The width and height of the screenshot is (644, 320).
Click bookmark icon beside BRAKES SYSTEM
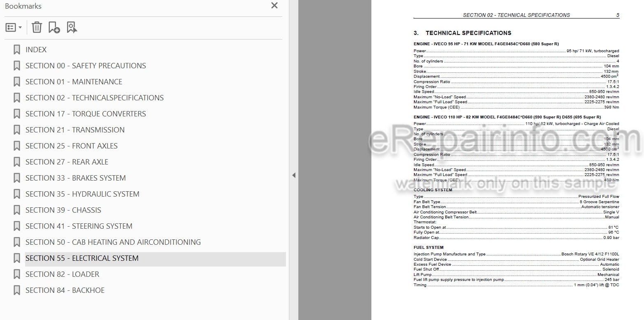click(17, 178)
